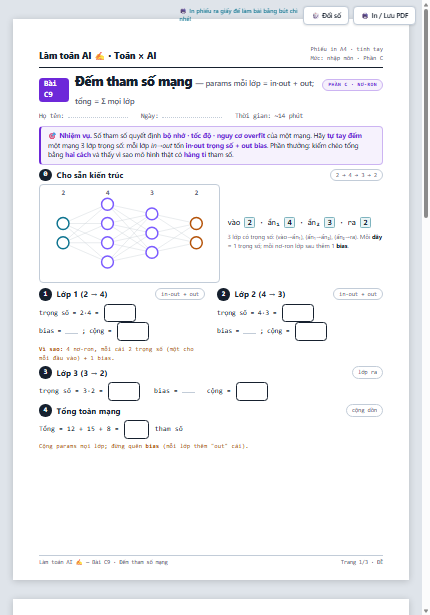
Task: Click the Bài C9 purple badge
Action: point(54,89)
